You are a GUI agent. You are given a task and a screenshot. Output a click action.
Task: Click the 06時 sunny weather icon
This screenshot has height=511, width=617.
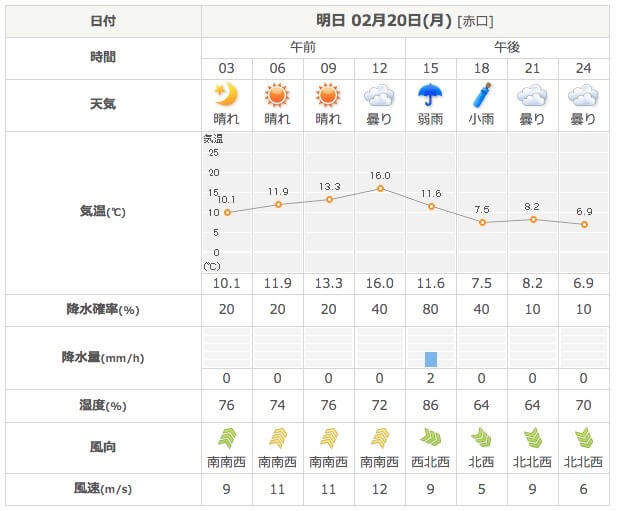click(278, 96)
